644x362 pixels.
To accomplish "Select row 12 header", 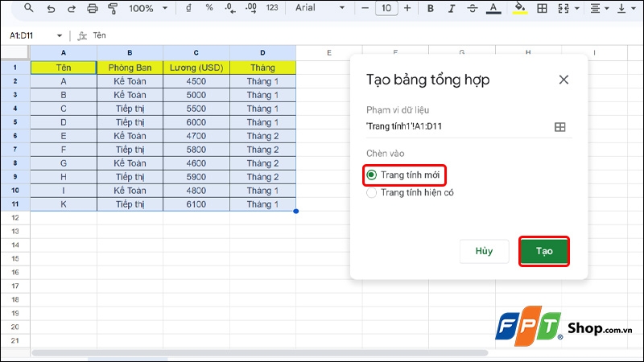I will tap(15, 217).
